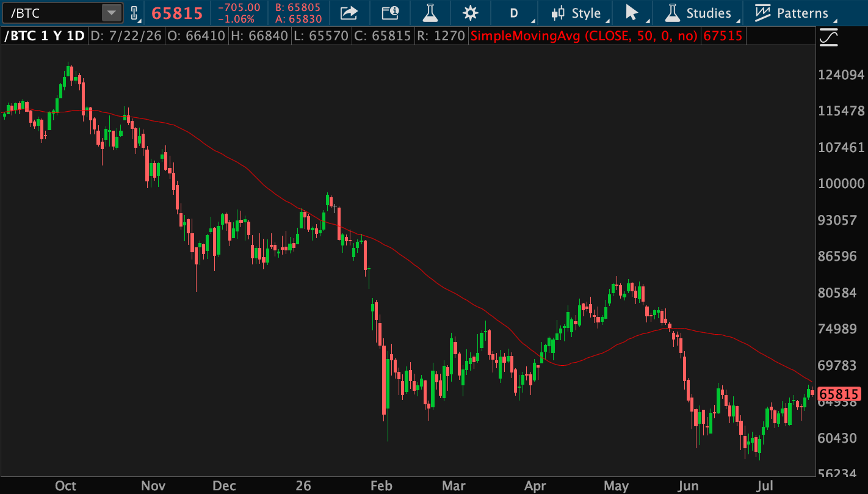This screenshot has height=494, width=868.
Task: Expand the /BTC symbol dropdown arrow
Action: coord(112,13)
